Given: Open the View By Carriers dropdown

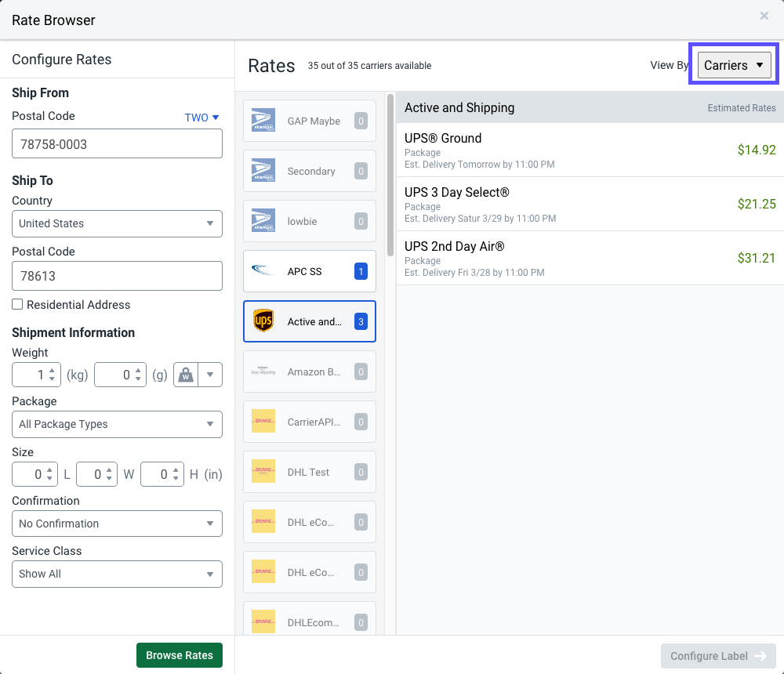Looking at the screenshot, I should point(734,65).
